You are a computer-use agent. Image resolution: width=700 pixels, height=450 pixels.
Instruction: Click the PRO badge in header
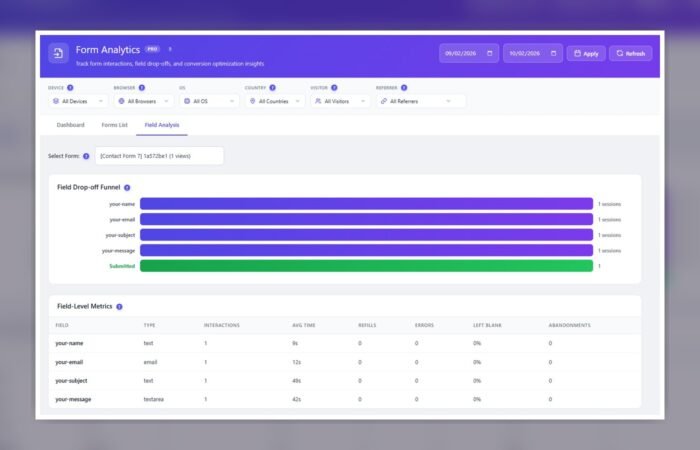[x=152, y=49]
